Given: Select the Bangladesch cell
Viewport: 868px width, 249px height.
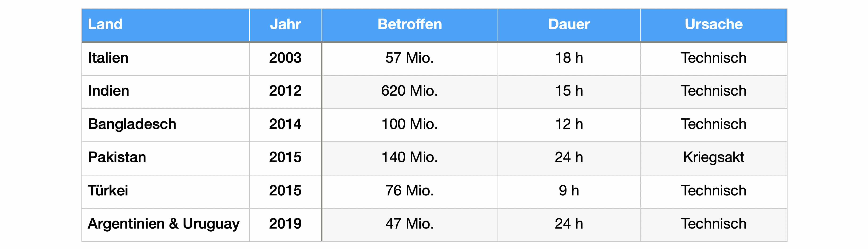Looking at the screenshot, I should (x=165, y=125).
